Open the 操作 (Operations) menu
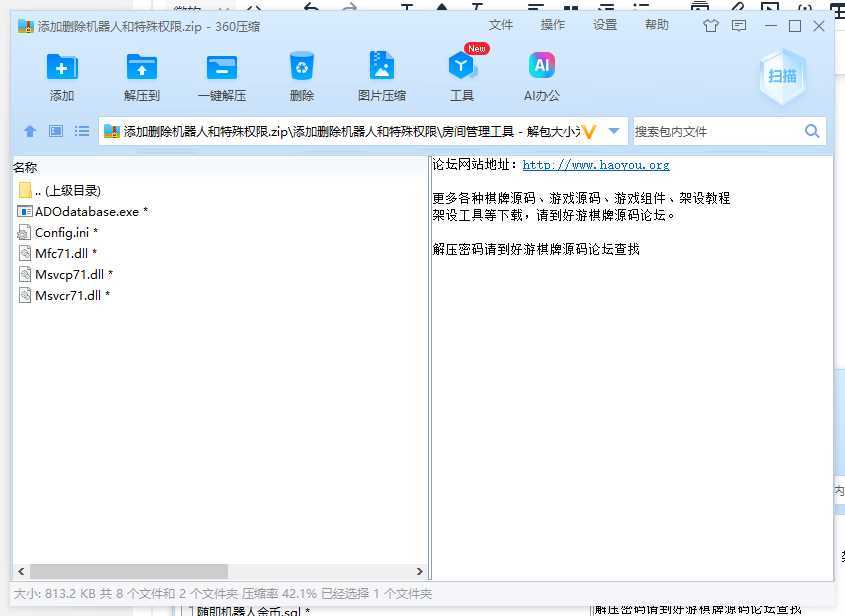Screen dimensions: 845x616 point(553,25)
